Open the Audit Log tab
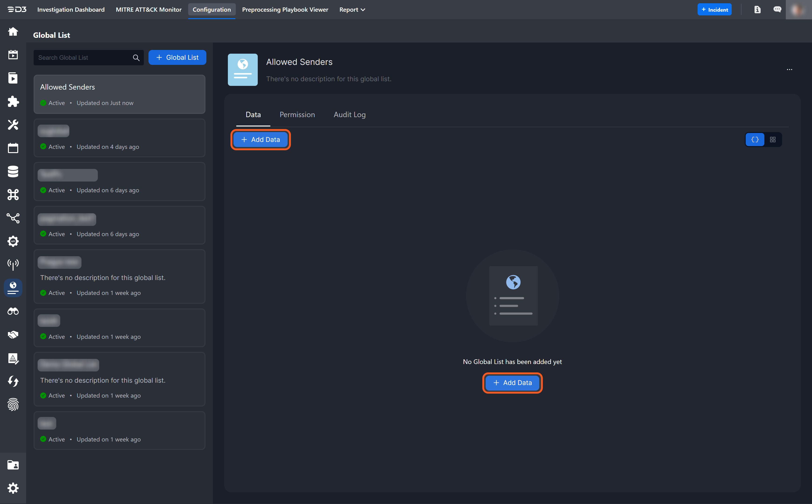The image size is (812, 504). point(350,115)
